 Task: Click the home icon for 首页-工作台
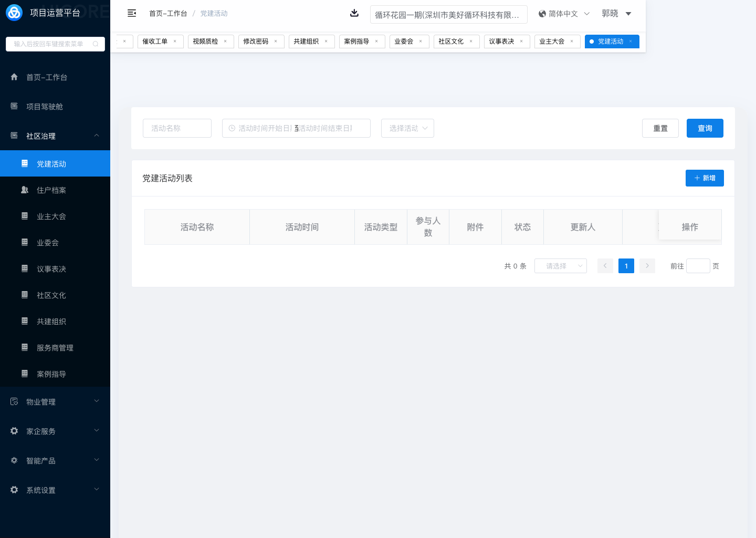[14, 77]
